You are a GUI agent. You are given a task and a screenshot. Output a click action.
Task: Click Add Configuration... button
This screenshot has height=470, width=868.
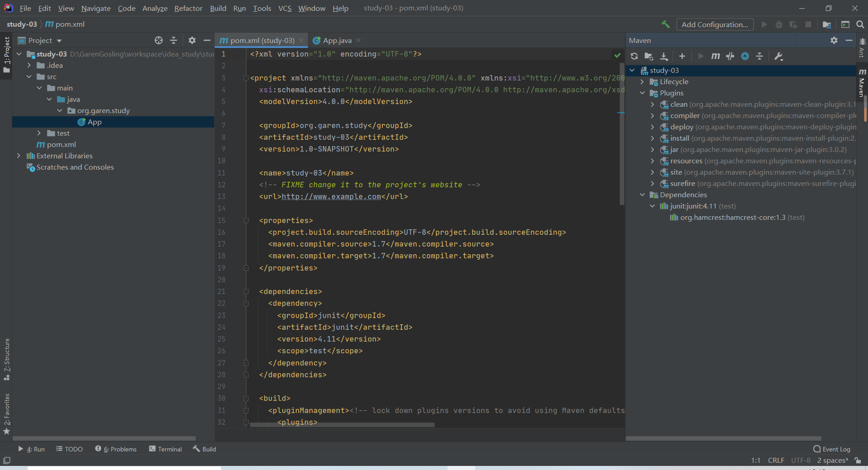point(715,24)
